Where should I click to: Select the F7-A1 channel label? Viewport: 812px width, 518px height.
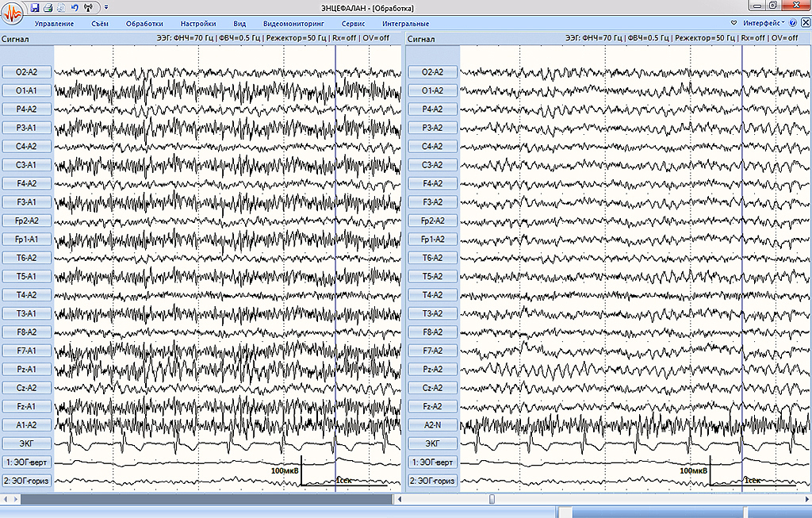point(27,351)
